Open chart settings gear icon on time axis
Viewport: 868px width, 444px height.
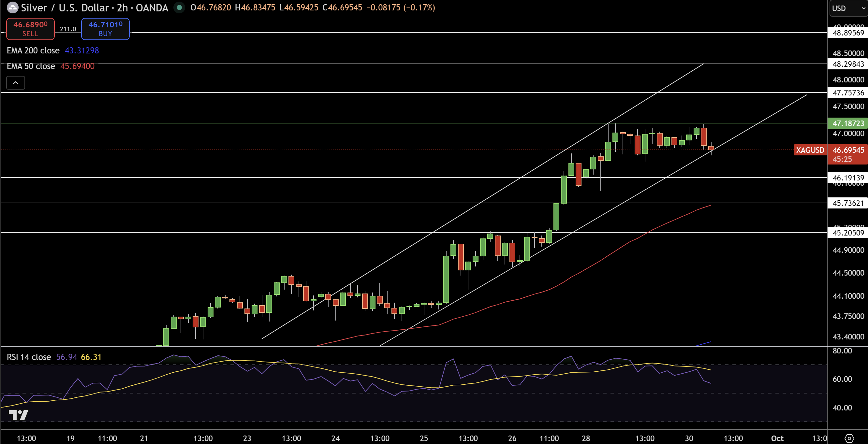[x=849, y=438]
